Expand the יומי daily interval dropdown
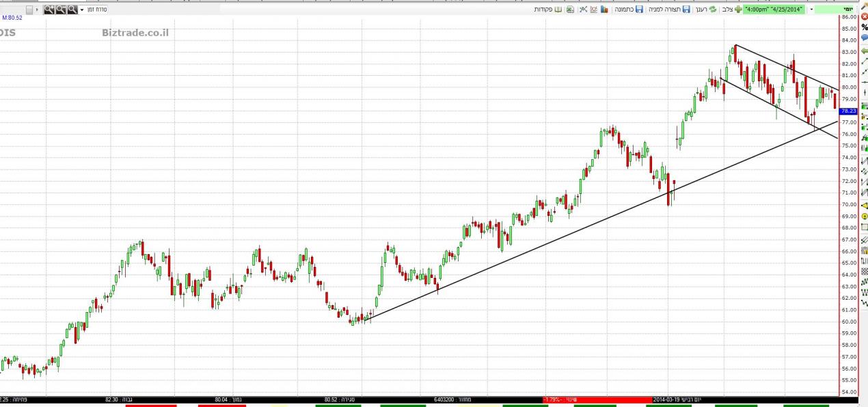The width and height of the screenshot is (868, 407). [x=811, y=10]
